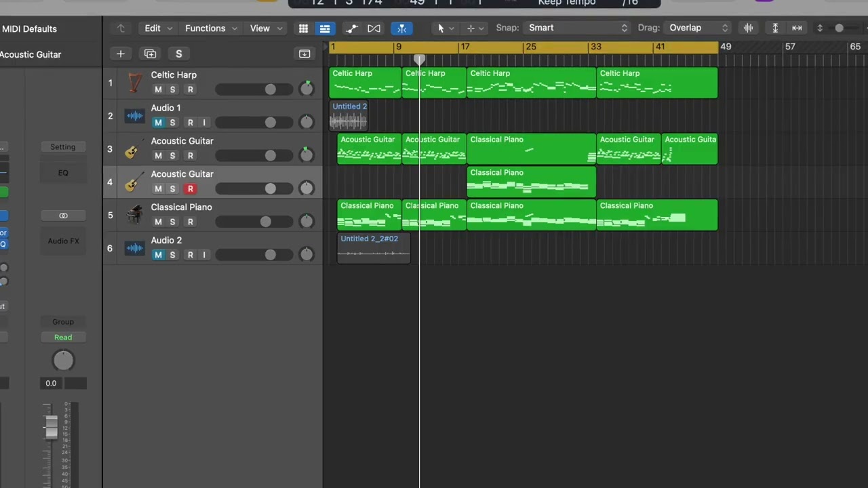Enable Flex with the bowtie icon

coord(374,28)
